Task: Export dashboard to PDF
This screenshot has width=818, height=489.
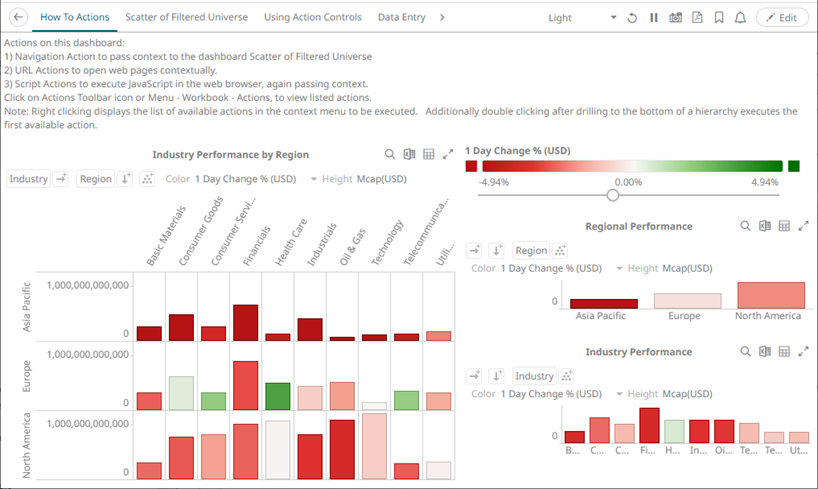Action: pos(697,18)
